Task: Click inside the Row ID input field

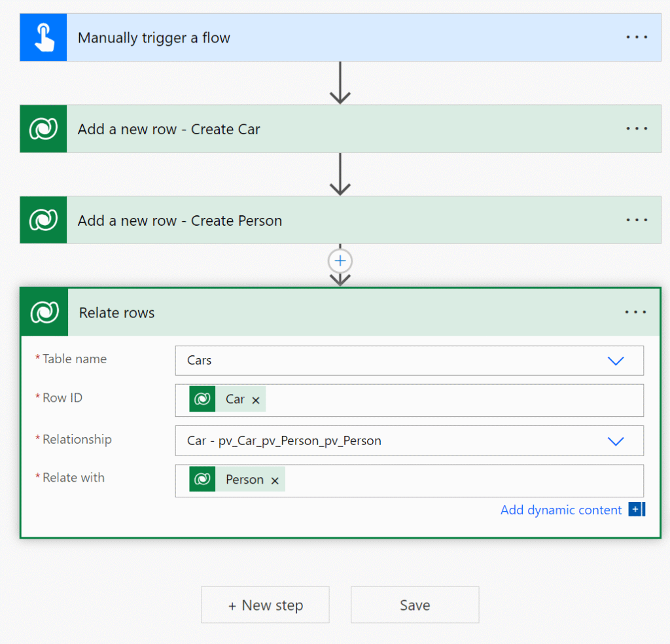Action: click(x=410, y=401)
